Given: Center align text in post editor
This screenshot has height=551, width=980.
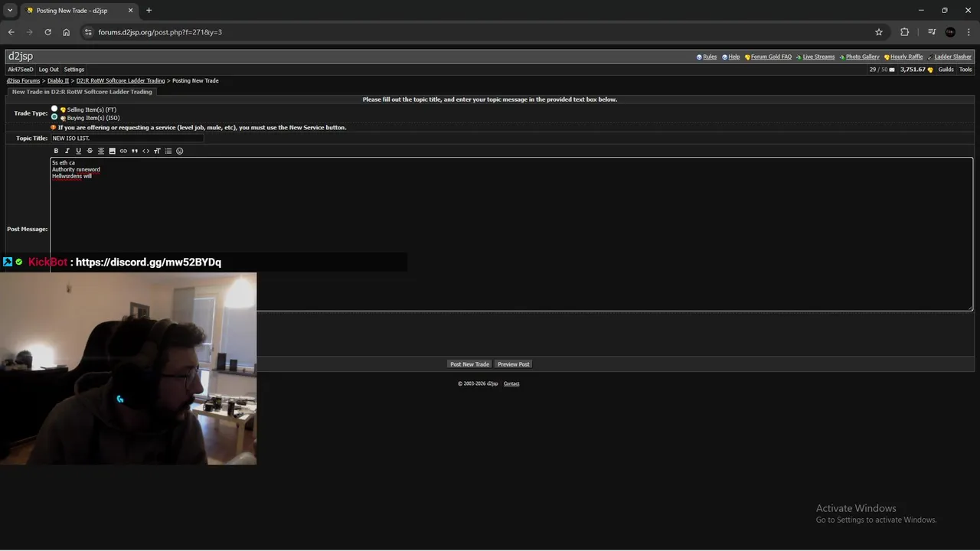Looking at the screenshot, I should [x=100, y=151].
